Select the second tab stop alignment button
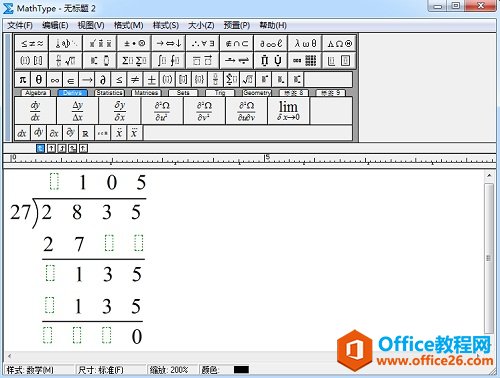500x378 pixels. [51, 148]
